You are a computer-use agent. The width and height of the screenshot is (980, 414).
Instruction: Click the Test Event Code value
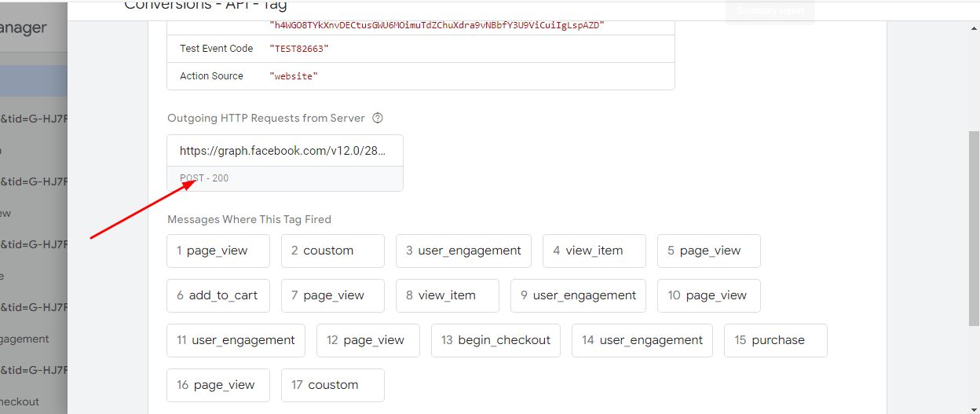click(298, 49)
